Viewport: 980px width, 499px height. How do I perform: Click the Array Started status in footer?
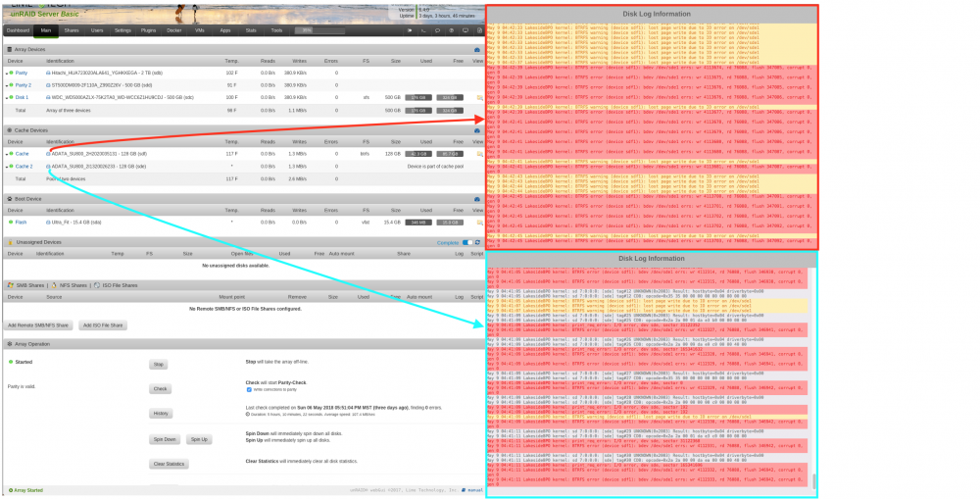pyautogui.click(x=25, y=490)
